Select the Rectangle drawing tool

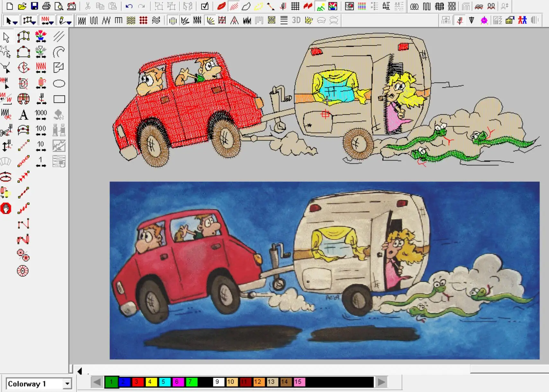(x=59, y=99)
